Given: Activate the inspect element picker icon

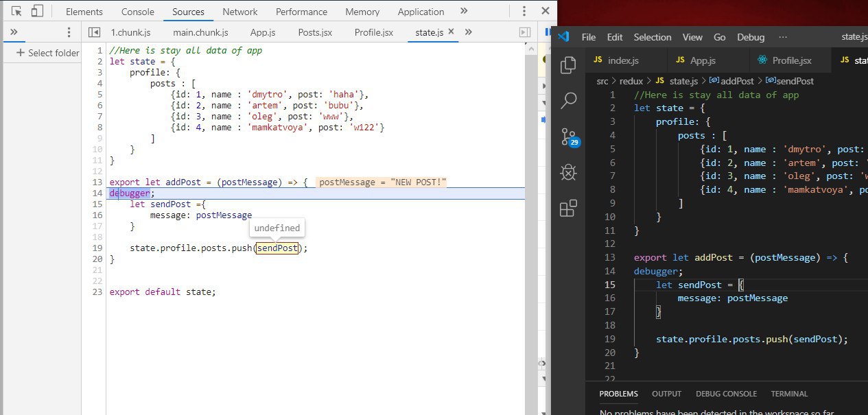Looking at the screenshot, I should pyautogui.click(x=17, y=11).
